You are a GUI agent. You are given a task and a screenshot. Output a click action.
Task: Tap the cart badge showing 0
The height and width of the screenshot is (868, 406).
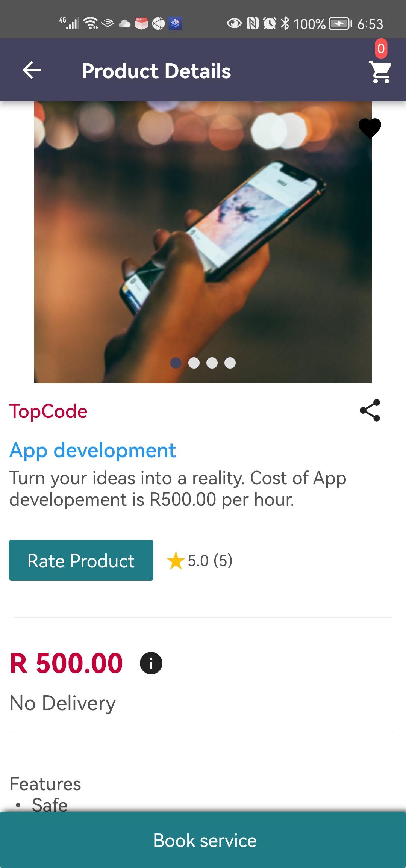click(381, 48)
